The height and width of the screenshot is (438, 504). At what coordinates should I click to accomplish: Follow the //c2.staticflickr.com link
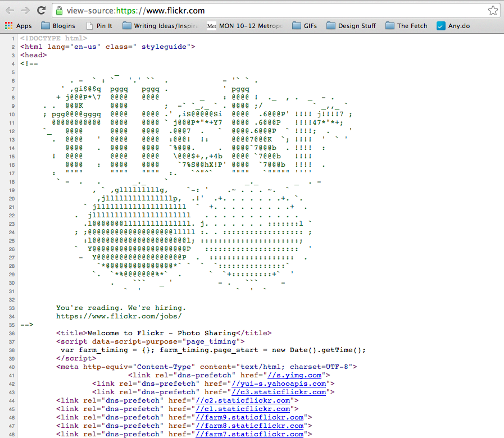click(243, 400)
